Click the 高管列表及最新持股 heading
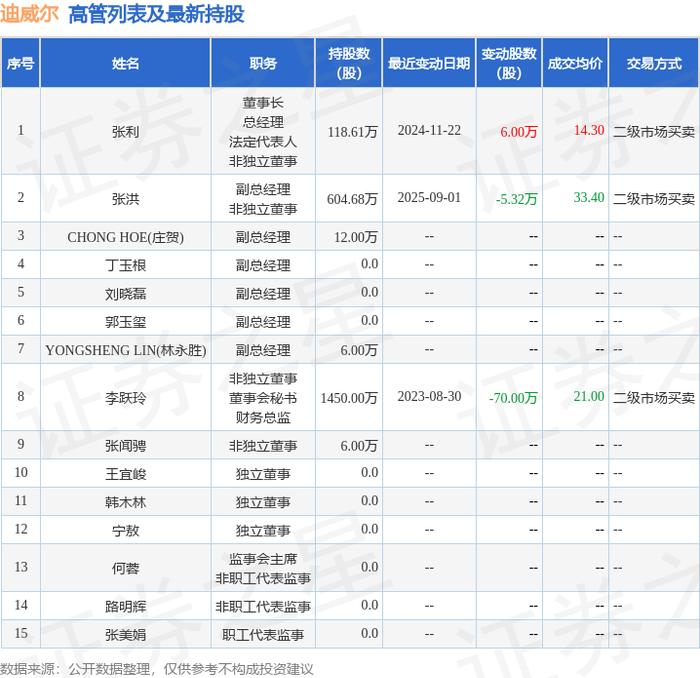The height and width of the screenshot is (678, 700). pos(156,14)
